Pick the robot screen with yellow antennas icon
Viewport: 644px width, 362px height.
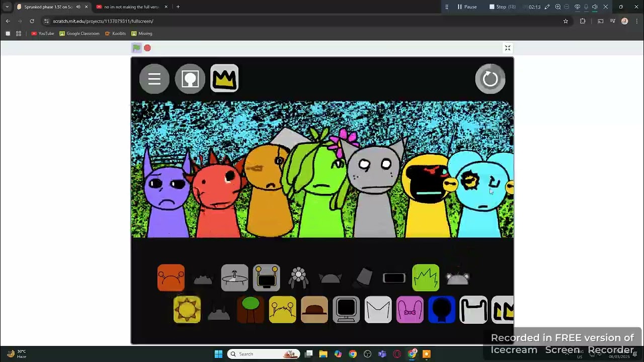tap(266, 278)
